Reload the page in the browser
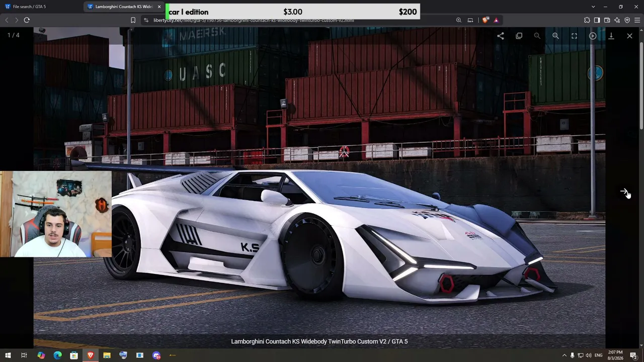644x362 pixels. 27,20
